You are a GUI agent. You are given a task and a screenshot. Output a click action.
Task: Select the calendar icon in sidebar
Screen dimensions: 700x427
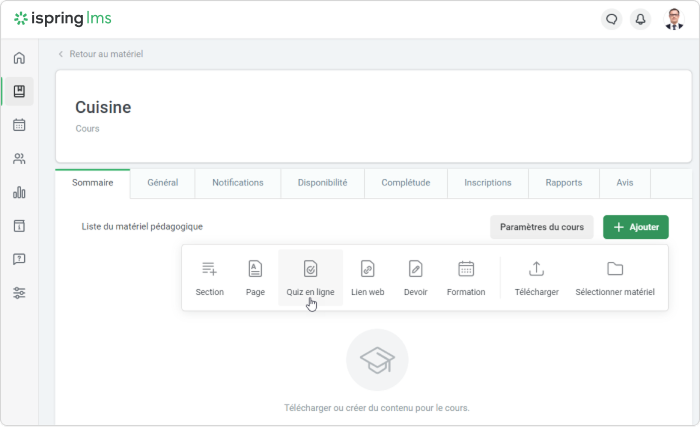[19, 125]
